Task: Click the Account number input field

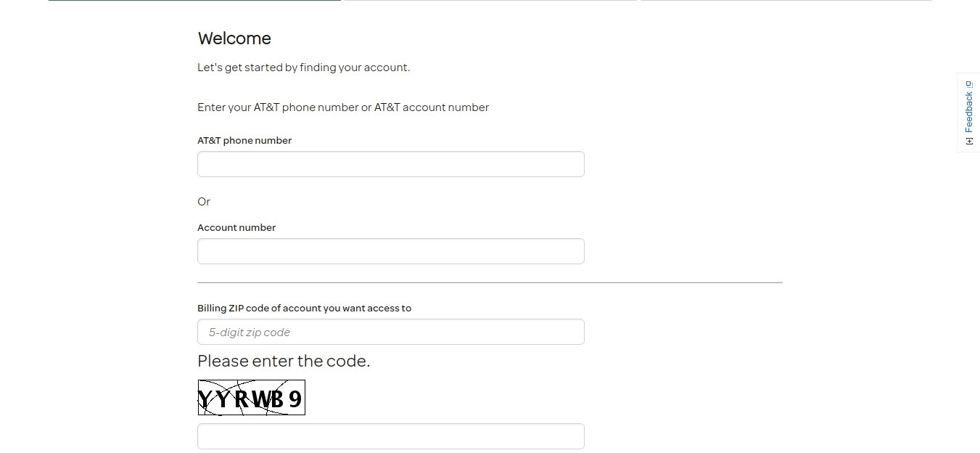Action: [x=390, y=251]
